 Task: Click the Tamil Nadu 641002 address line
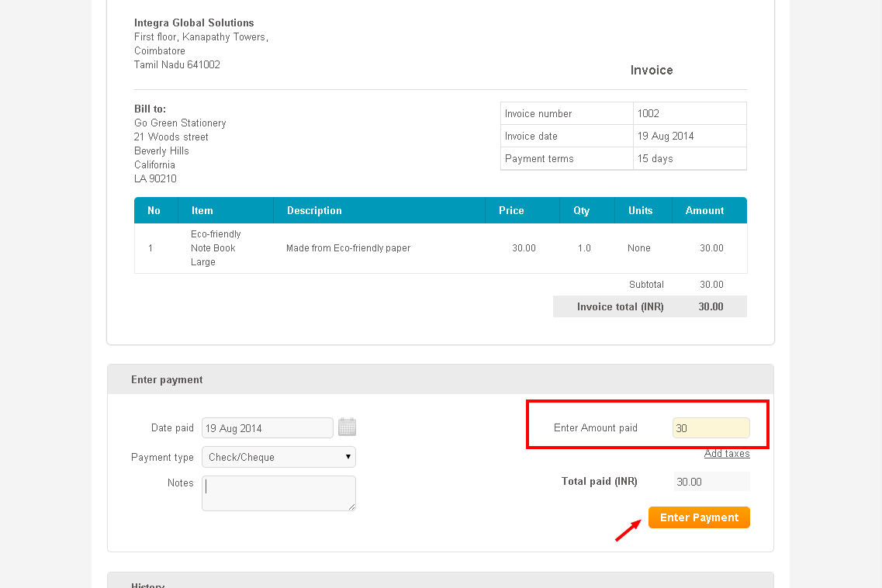pyautogui.click(x=177, y=64)
